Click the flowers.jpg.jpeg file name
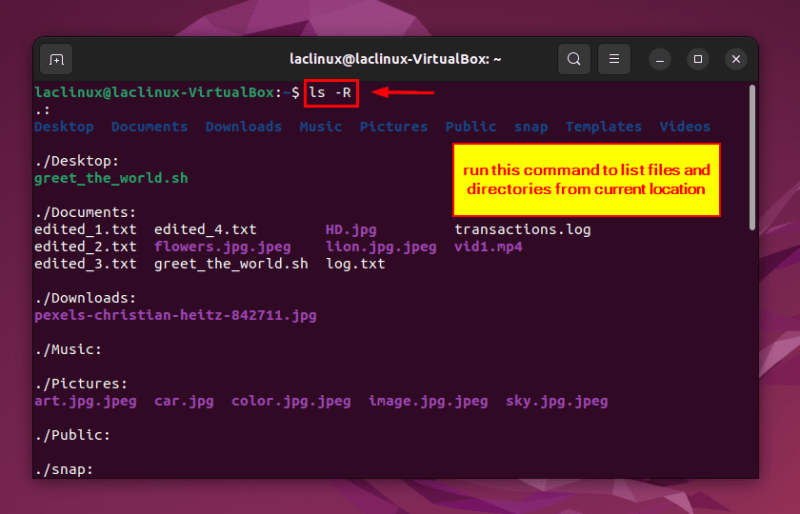The image size is (800, 514). click(x=222, y=247)
